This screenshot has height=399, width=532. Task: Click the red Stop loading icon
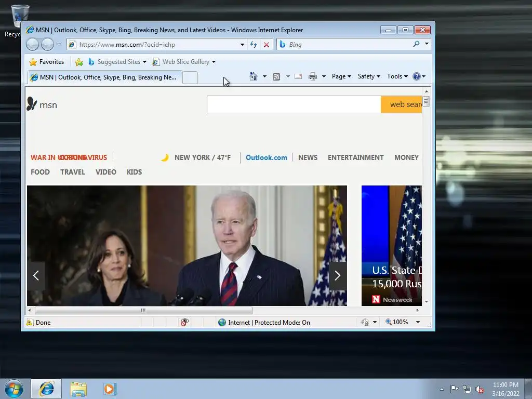click(x=267, y=45)
